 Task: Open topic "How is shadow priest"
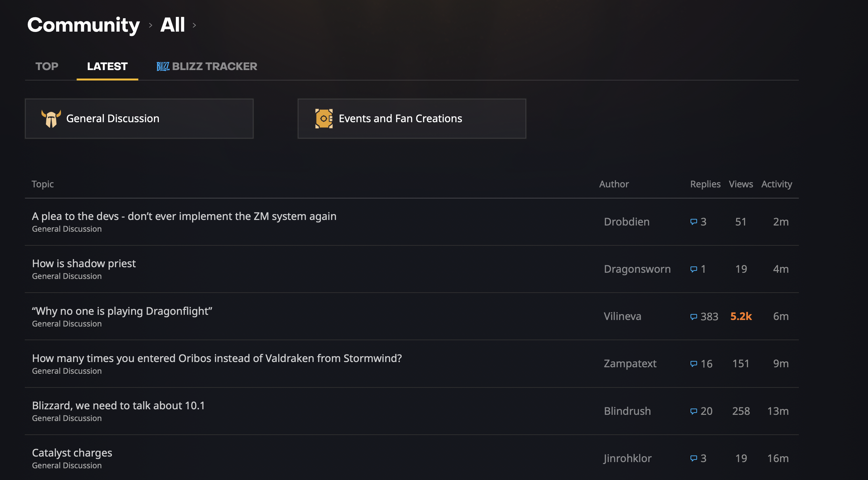coord(84,264)
